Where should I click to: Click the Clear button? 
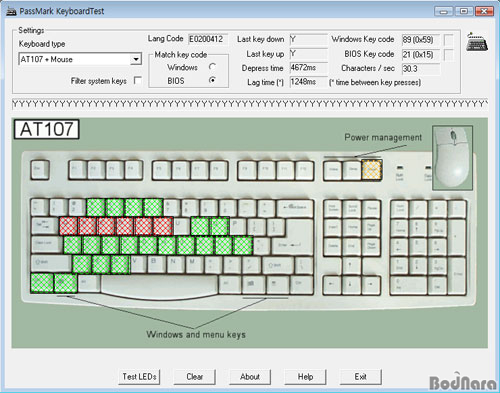click(195, 377)
